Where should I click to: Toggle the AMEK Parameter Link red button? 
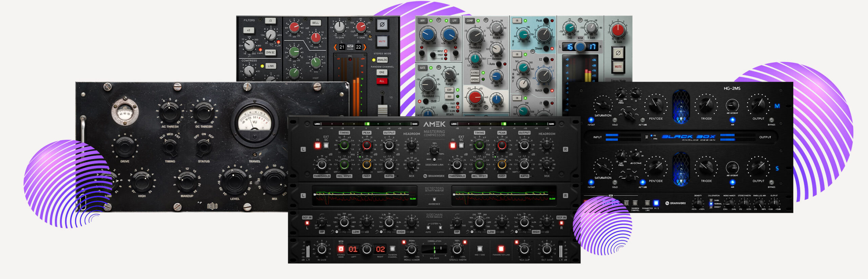pos(501,249)
